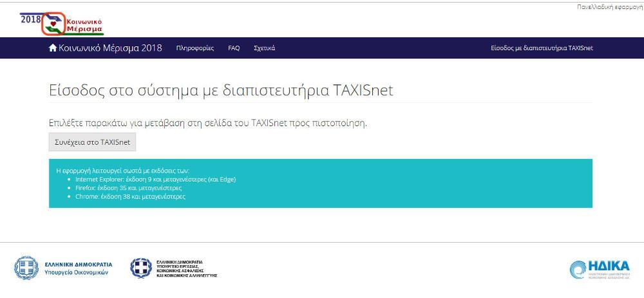Open the Κοινωνικό Μέρισμα 2018 navbar title link

click(110, 48)
